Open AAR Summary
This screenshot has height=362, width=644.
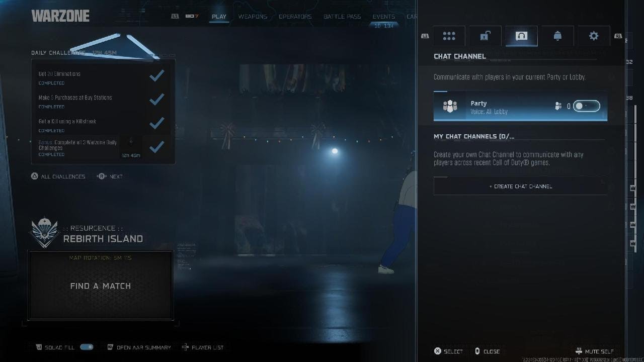(x=139, y=347)
